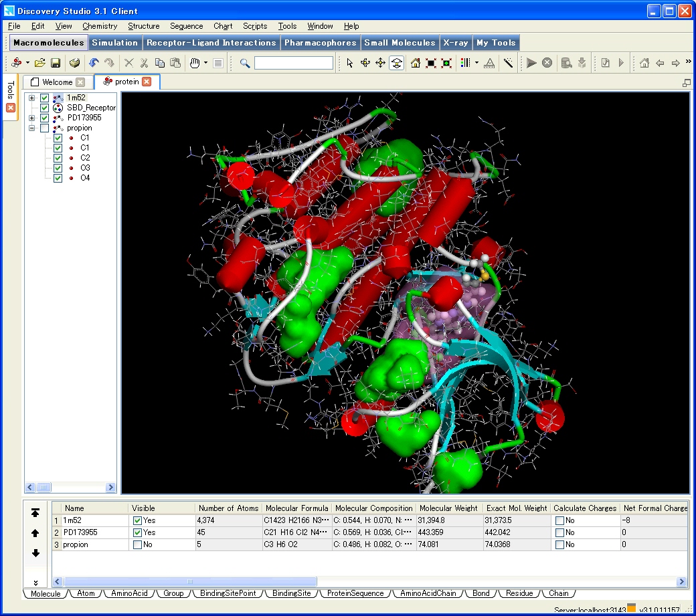Restore the document window size icon
Image resolution: width=696 pixels, height=616 pixels.
(x=687, y=83)
